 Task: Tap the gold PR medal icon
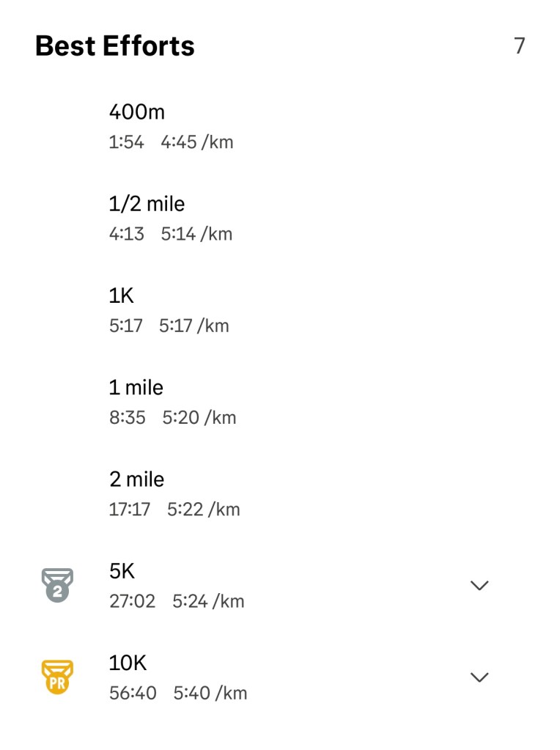click(57, 677)
